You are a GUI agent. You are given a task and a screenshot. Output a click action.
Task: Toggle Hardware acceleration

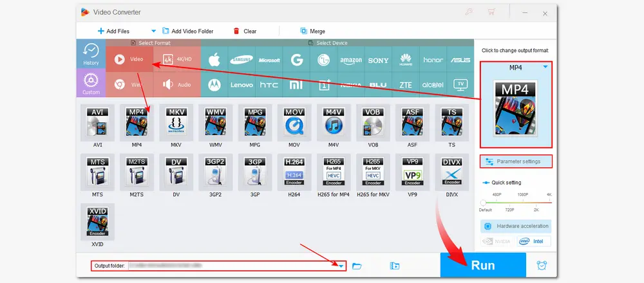coord(516,226)
